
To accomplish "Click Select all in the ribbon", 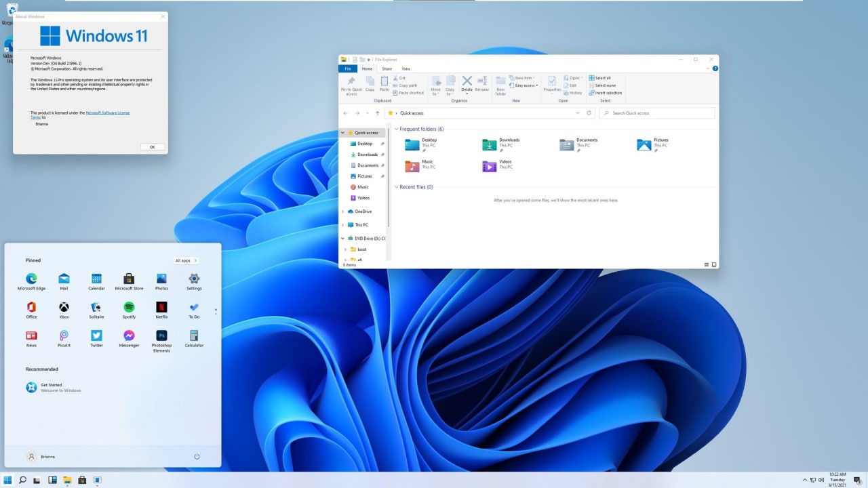I will (599, 78).
